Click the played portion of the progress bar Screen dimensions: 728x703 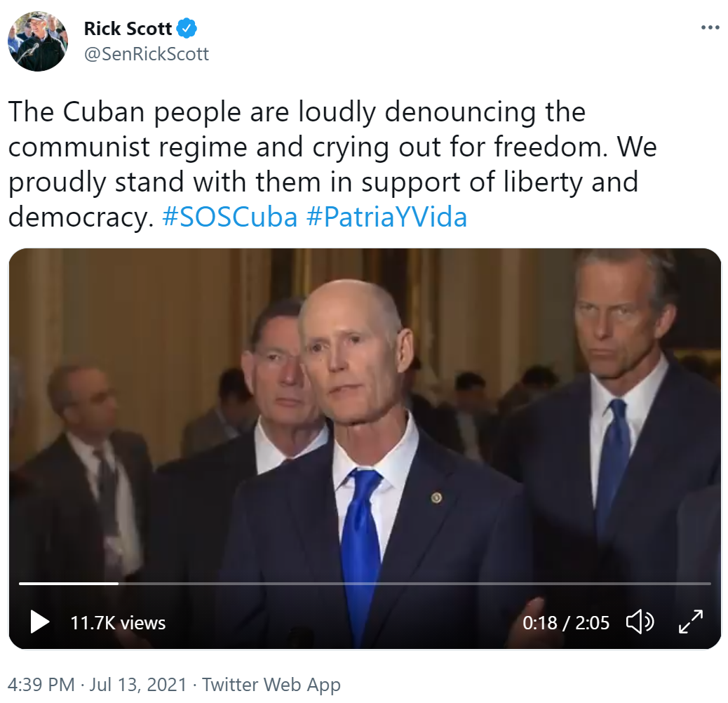[69, 583]
